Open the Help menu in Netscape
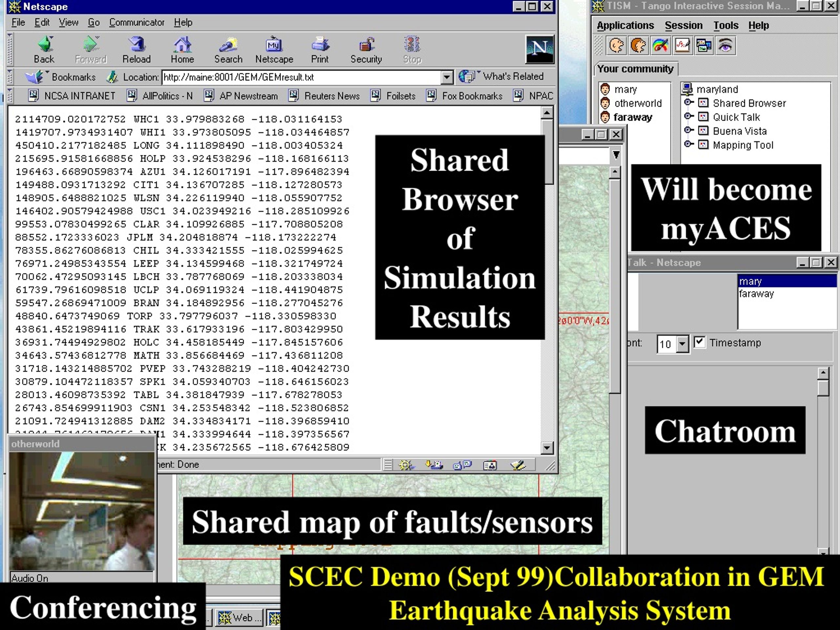Screen dimensions: 840x630 tap(183, 22)
